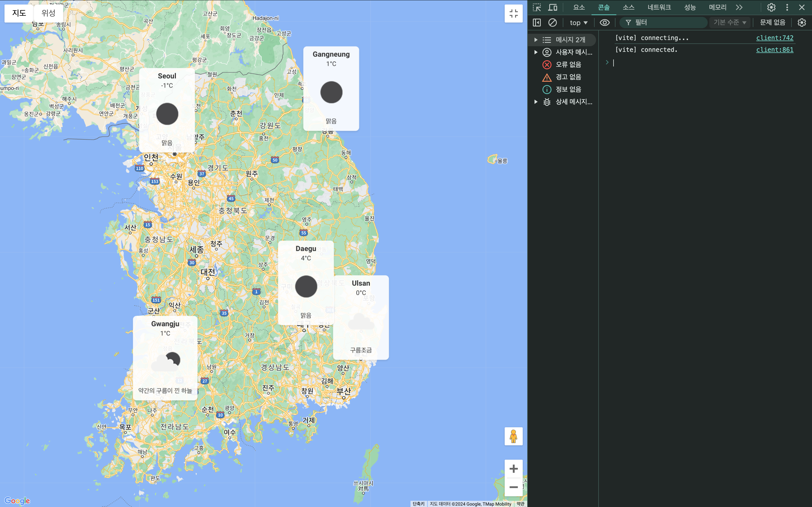Show more DevTools tabs with chevron

[739, 7]
